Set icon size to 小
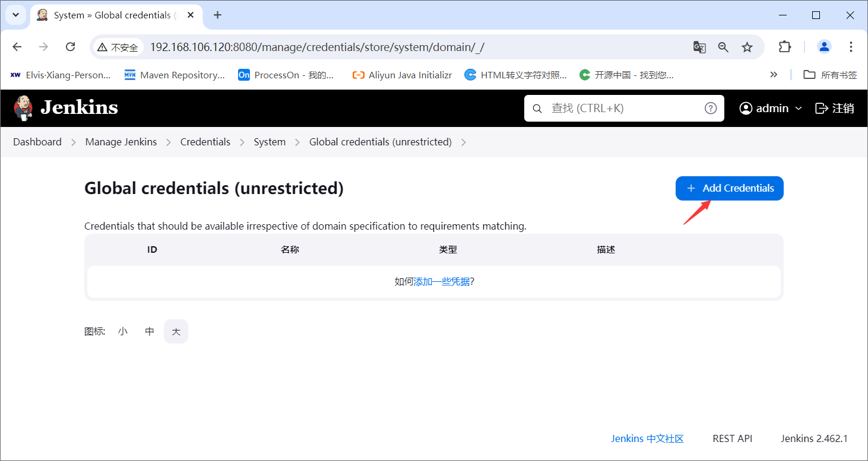This screenshot has width=868, height=461. 122,332
